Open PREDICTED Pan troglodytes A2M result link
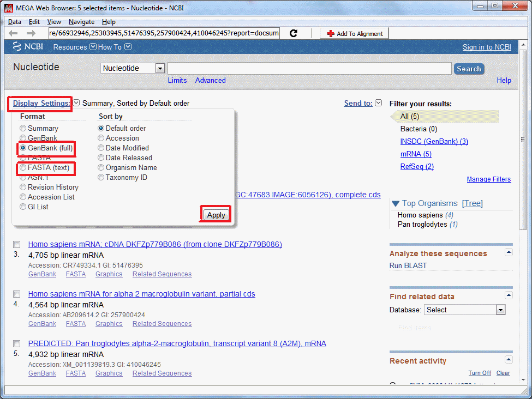The height and width of the screenshot is (399, 532). click(177, 343)
